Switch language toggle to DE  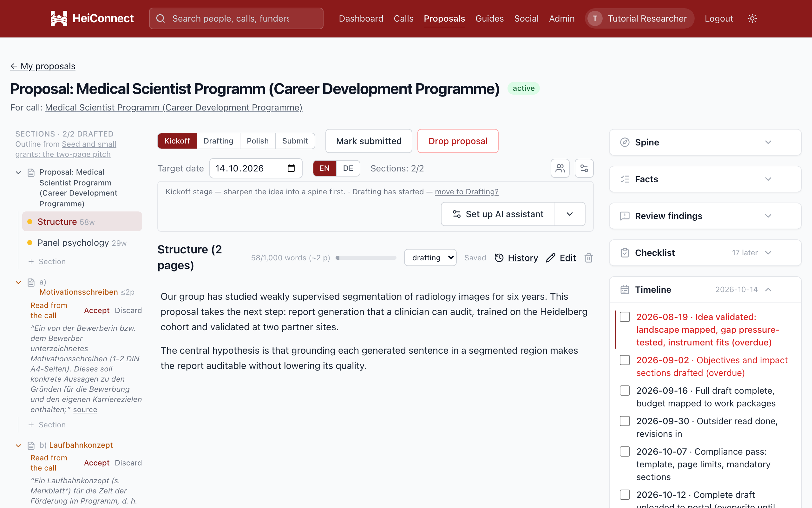tap(348, 168)
